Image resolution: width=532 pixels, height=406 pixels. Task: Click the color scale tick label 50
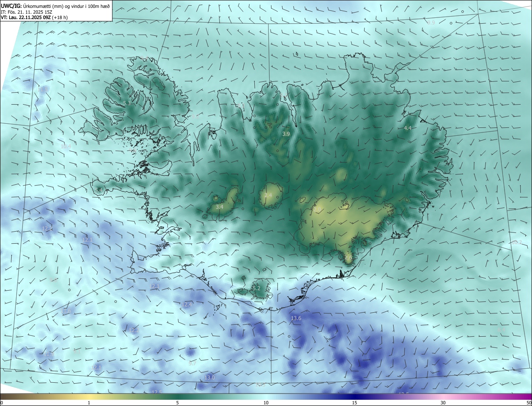[529, 403]
